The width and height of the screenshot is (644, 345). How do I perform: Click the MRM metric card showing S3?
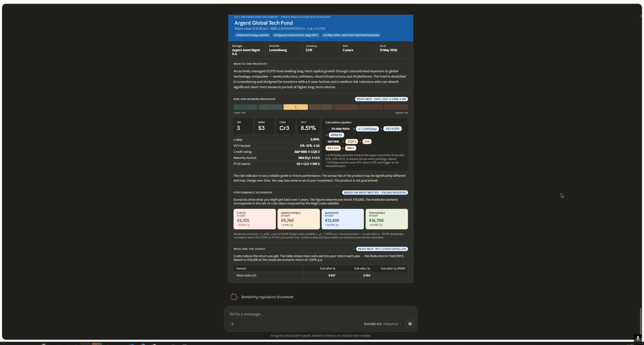click(264, 126)
